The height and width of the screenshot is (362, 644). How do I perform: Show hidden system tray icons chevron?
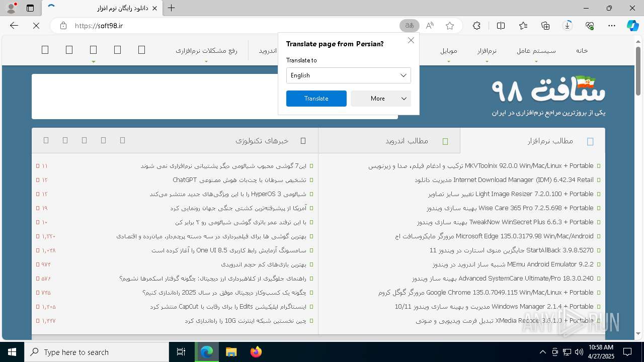542,352
